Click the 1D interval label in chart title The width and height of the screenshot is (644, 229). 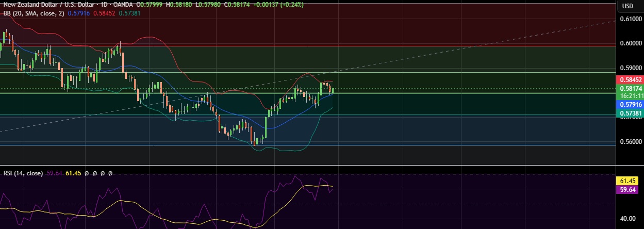point(99,5)
